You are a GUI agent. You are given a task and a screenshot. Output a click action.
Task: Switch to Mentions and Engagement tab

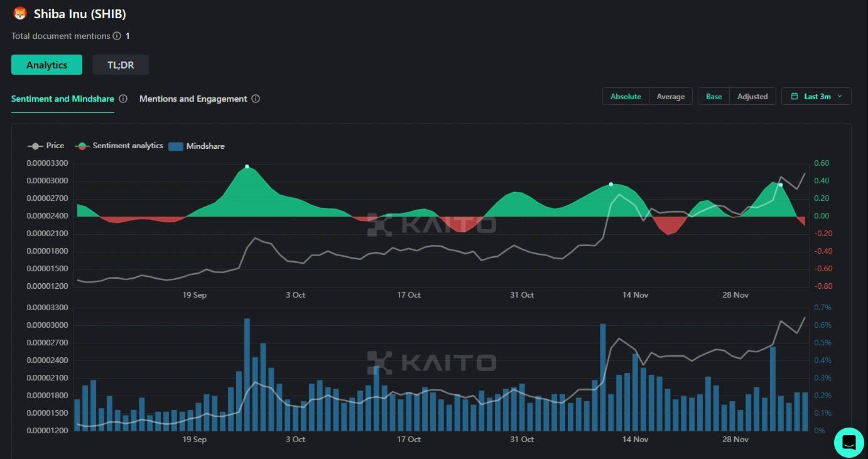point(193,99)
